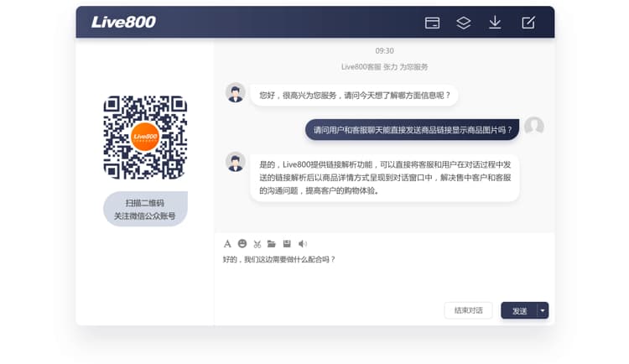The image size is (629, 364).
Task: Click the QR code image
Action: (x=145, y=138)
